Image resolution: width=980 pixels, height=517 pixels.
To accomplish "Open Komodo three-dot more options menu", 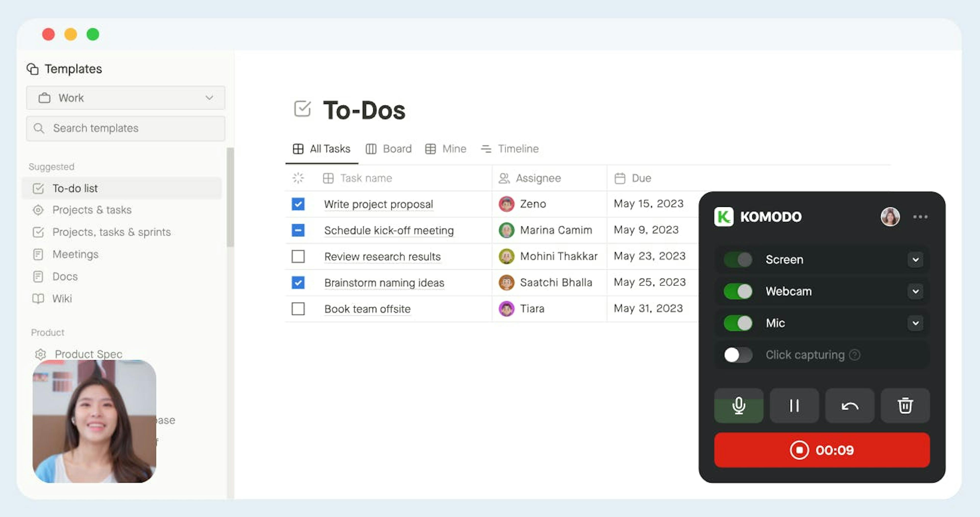I will coord(920,217).
